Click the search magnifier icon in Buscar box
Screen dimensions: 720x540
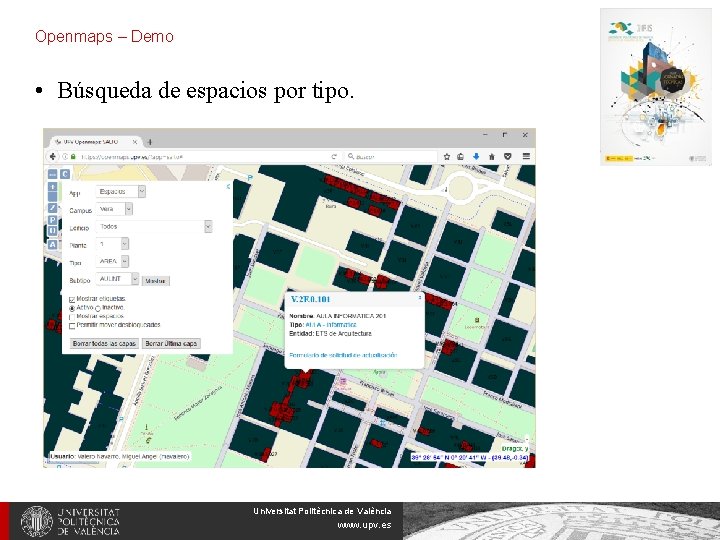point(351,157)
